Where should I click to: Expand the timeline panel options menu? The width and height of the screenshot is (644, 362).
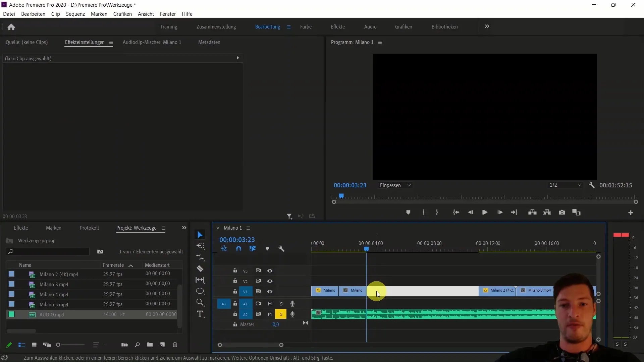[249, 228]
